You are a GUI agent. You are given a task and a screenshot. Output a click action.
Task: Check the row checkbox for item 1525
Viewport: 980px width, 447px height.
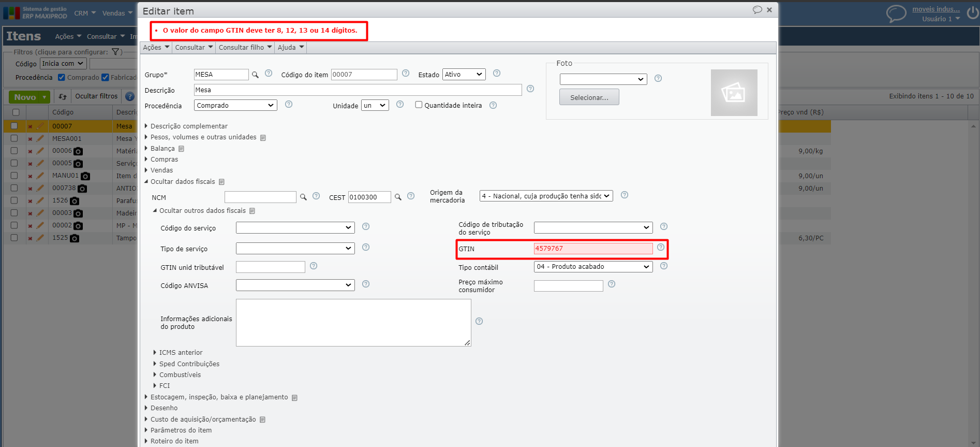(x=14, y=238)
